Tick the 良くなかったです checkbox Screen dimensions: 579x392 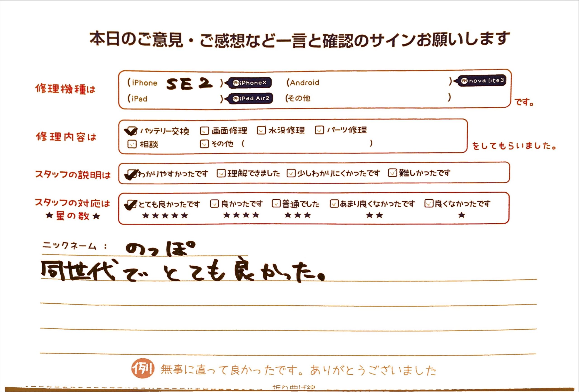(429, 203)
